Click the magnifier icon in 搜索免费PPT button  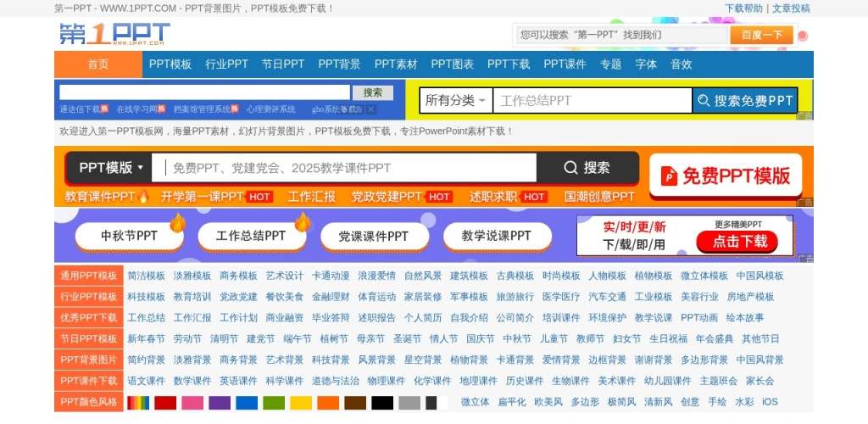click(704, 101)
